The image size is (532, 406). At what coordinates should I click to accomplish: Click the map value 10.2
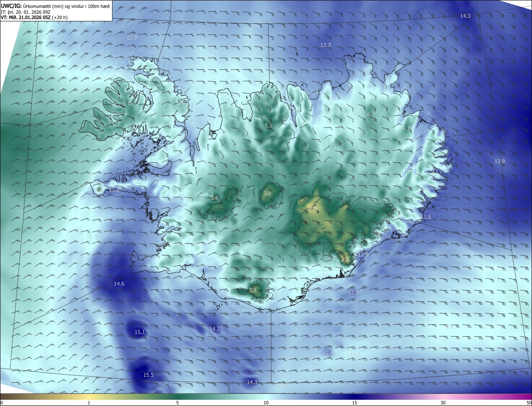pos(355,355)
